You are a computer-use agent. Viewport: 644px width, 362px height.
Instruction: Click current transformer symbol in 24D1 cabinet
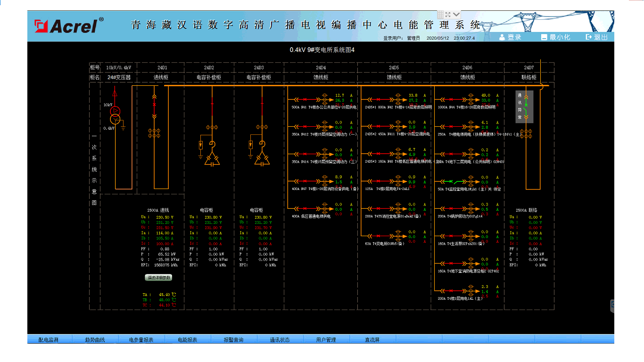154,132
